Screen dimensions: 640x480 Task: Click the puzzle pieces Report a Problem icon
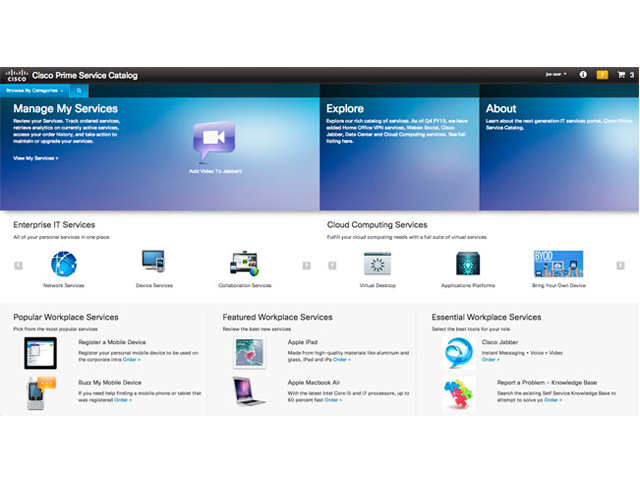click(x=459, y=393)
